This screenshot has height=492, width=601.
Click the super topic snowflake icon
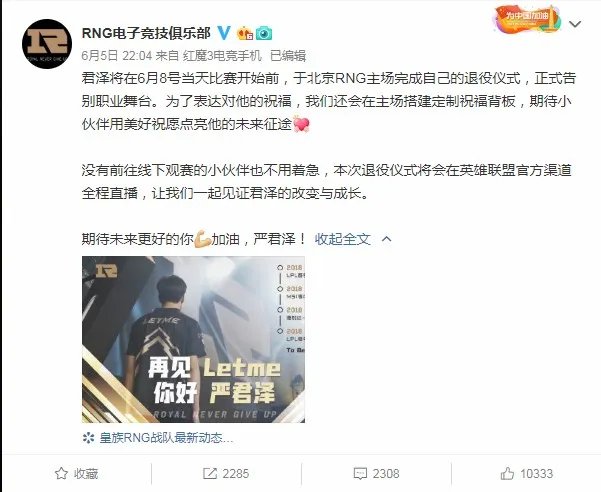[x=89, y=438]
